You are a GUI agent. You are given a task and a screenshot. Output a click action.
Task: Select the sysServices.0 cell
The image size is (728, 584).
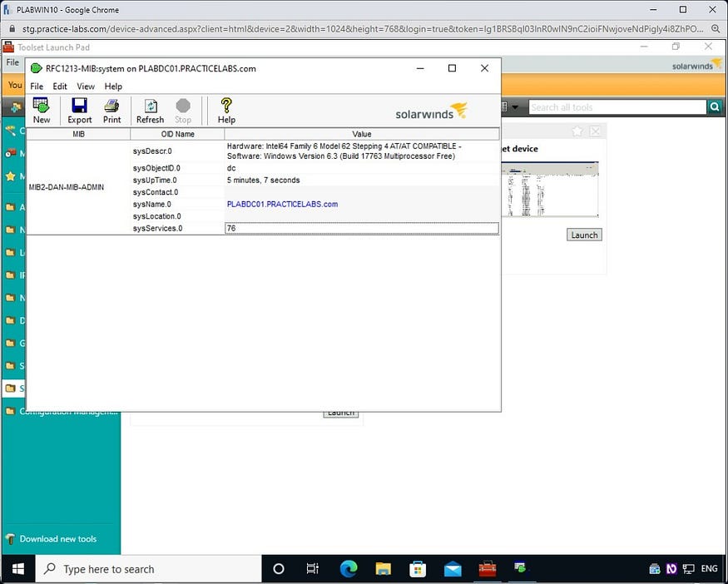click(177, 229)
